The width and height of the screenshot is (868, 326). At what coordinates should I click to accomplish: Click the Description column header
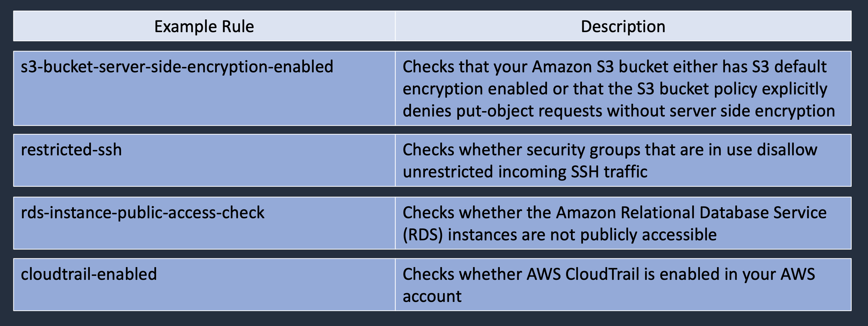click(x=623, y=26)
